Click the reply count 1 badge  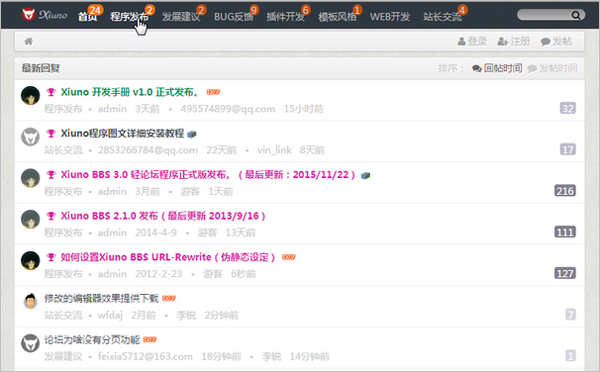(571, 356)
